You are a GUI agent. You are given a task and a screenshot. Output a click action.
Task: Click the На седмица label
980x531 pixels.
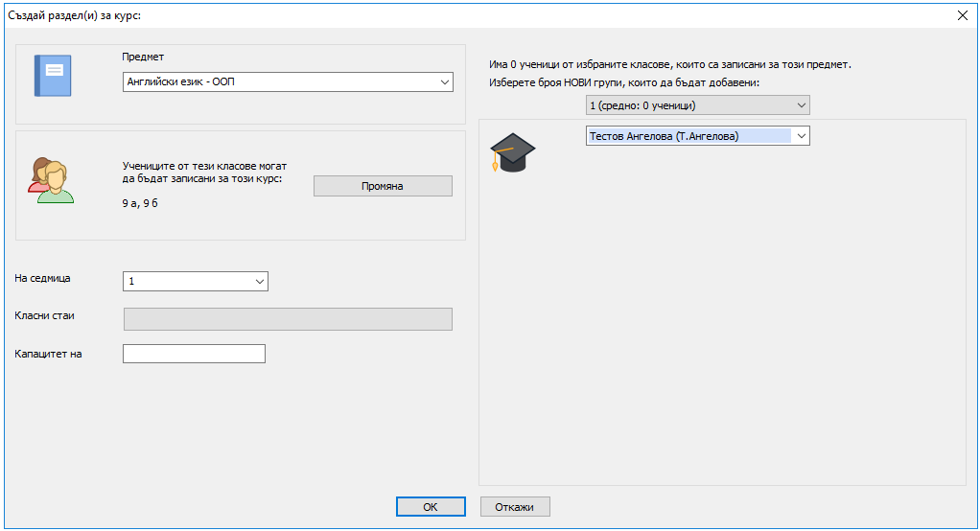pyautogui.click(x=43, y=278)
